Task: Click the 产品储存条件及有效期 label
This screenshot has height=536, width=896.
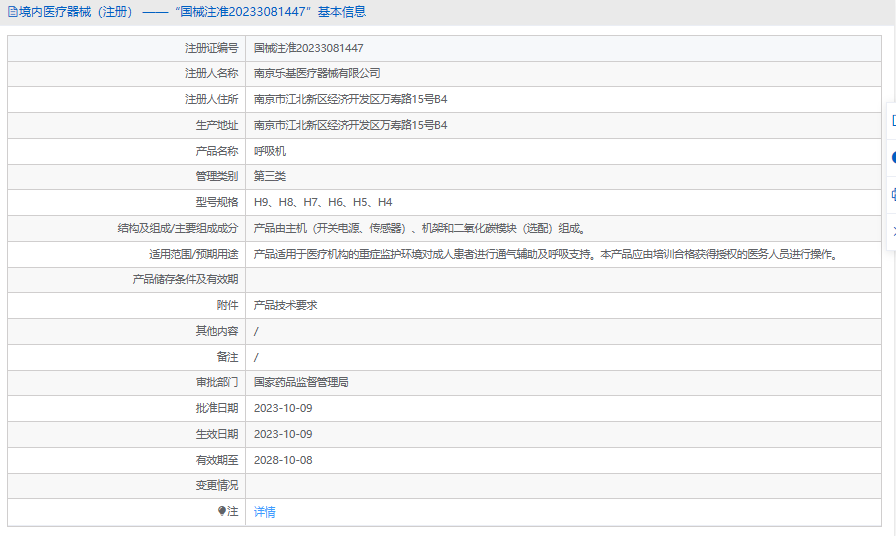Action: [x=185, y=279]
